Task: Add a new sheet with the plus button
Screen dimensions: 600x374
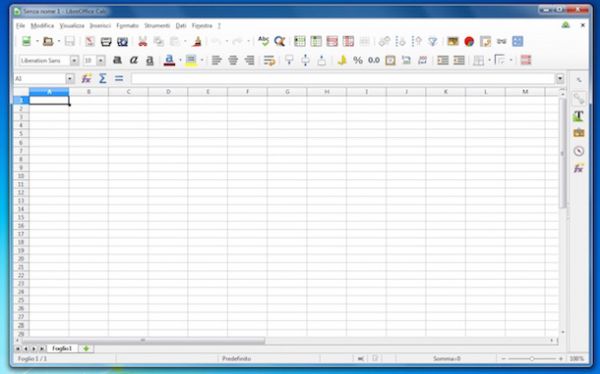Action: [x=86, y=348]
